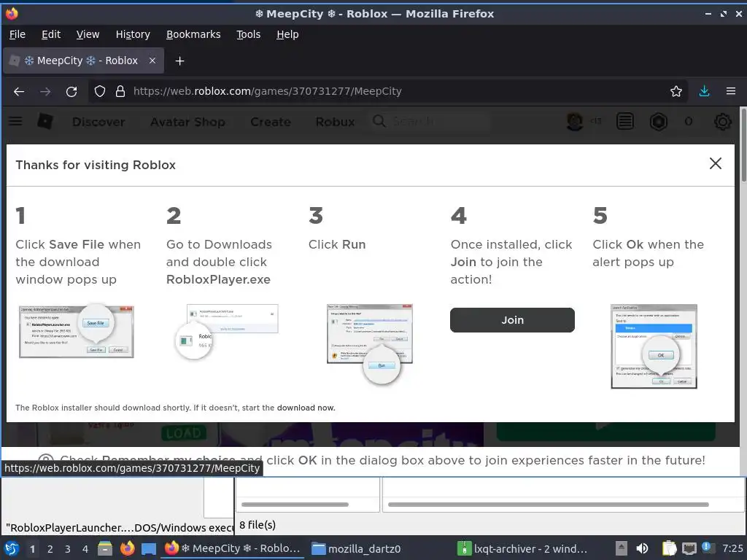Open the Bookmarks menu
This screenshot has width=747, height=560.
coord(193,34)
